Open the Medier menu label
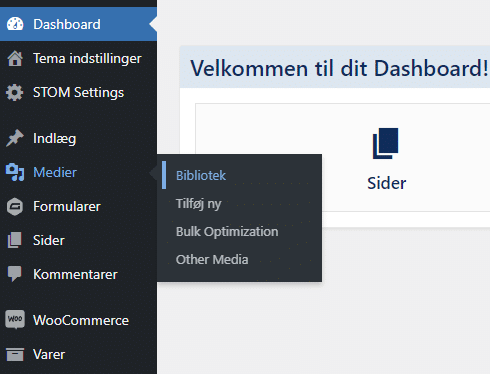Image resolution: width=490 pixels, height=374 pixels. 55,172
